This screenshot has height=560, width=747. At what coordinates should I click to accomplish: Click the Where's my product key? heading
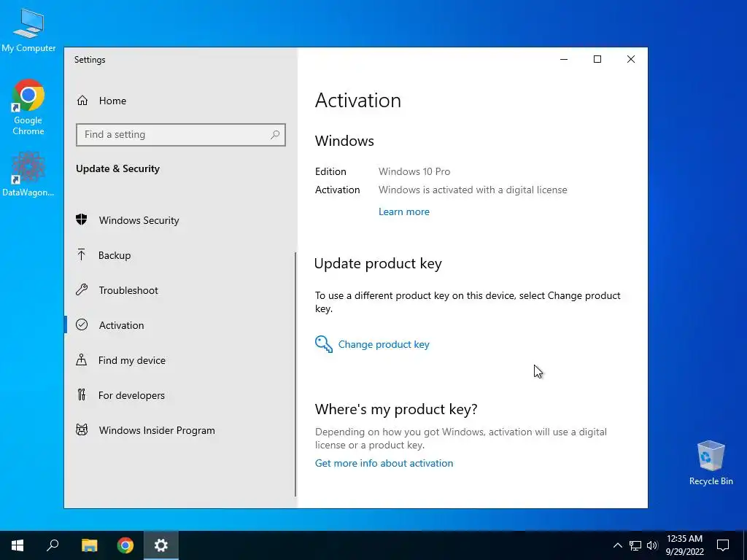pyautogui.click(x=396, y=409)
